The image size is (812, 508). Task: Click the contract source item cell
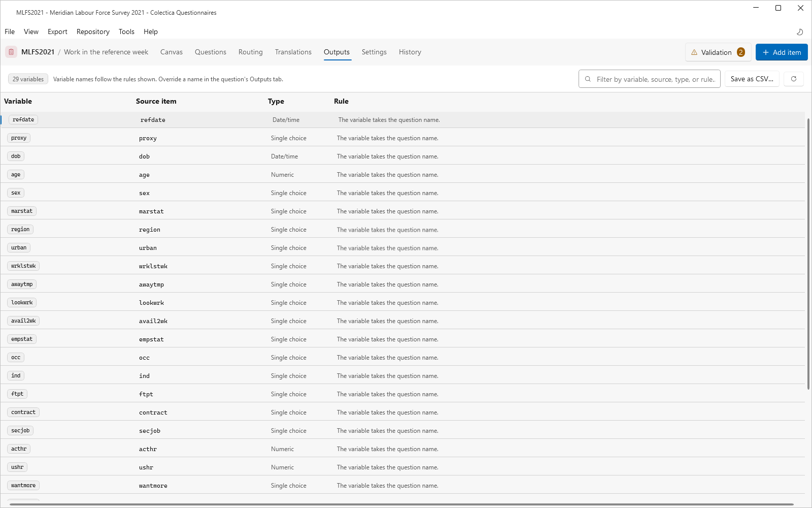(x=153, y=412)
